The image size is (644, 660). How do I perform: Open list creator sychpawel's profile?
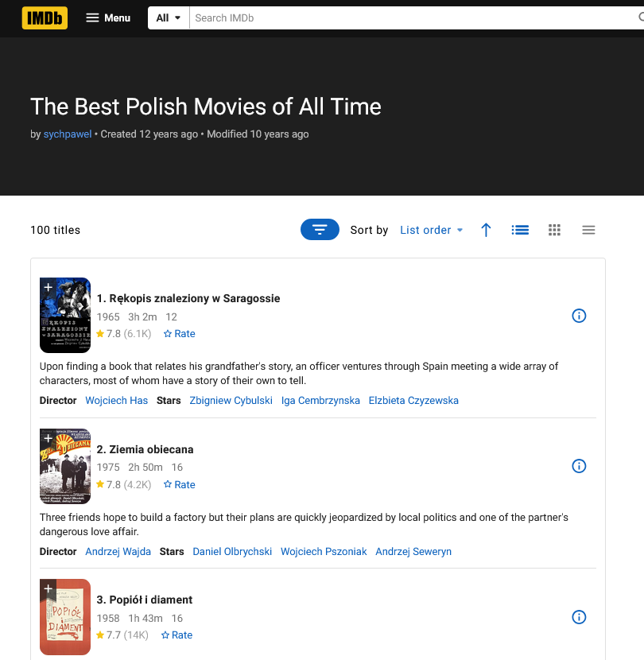tap(68, 134)
